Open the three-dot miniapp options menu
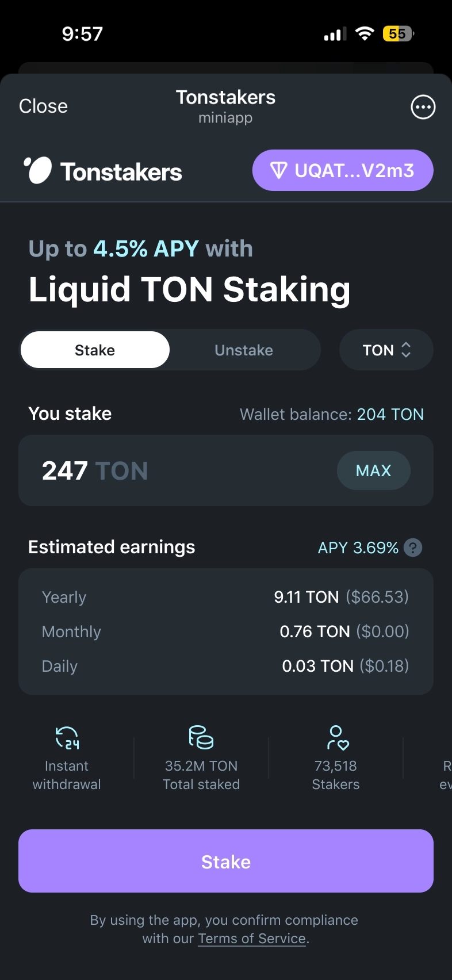Screen dimensions: 452x980 point(423,107)
